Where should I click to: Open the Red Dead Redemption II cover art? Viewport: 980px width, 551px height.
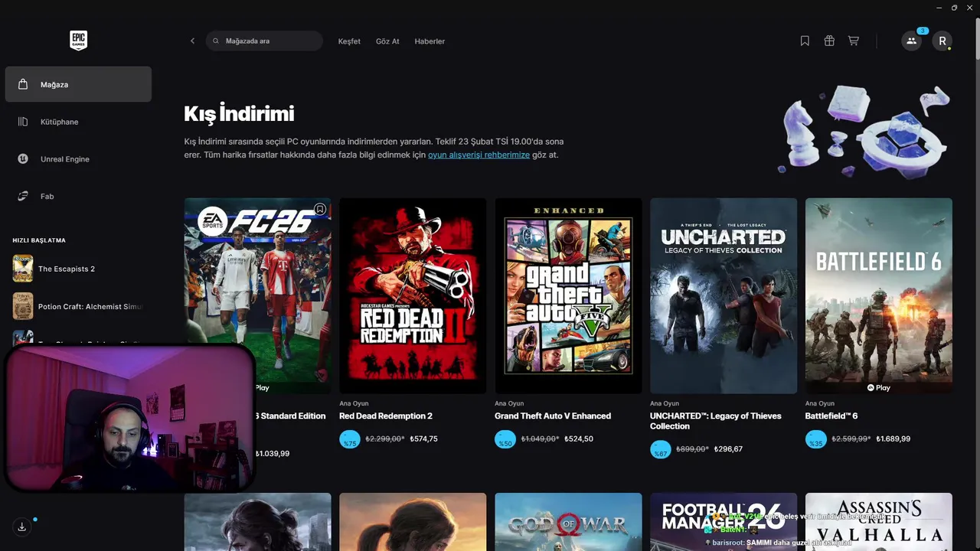pyautogui.click(x=413, y=295)
